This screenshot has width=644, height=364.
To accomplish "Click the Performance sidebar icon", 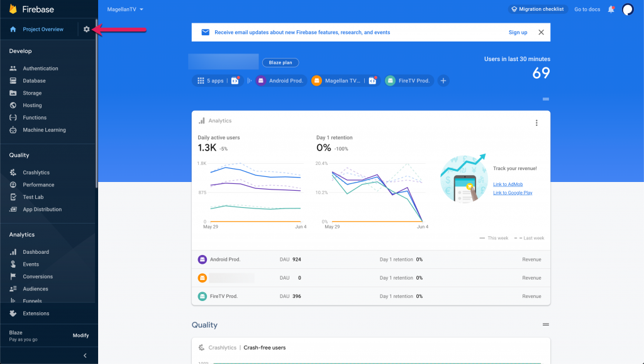I will point(13,185).
